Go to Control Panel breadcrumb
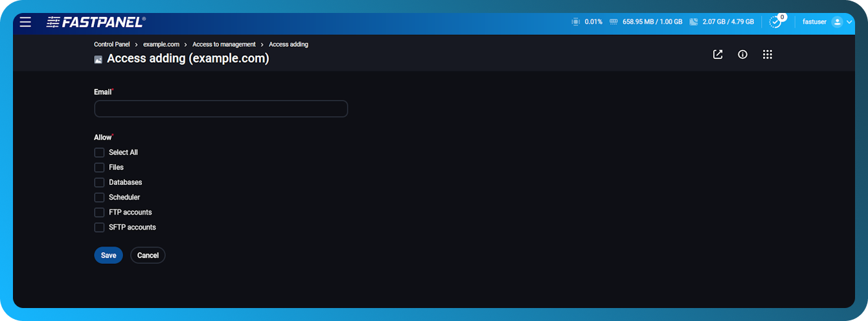 112,44
